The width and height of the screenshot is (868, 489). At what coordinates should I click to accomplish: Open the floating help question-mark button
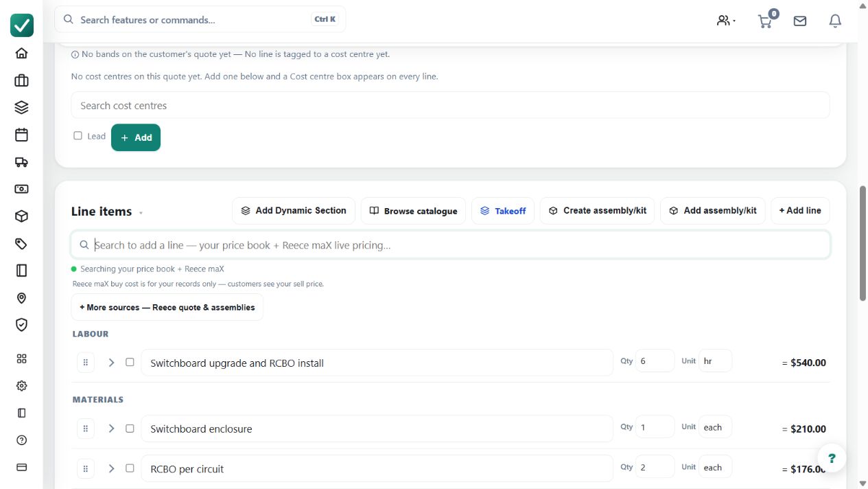[832, 458]
